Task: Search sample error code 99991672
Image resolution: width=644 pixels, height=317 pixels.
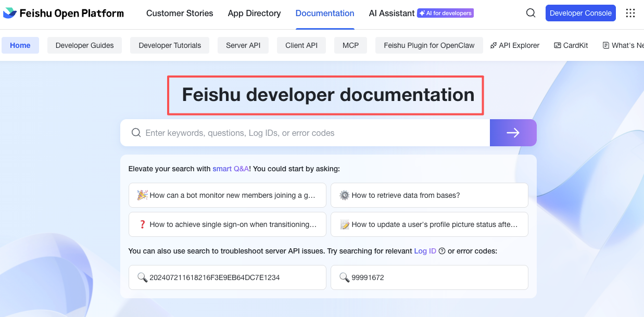Action: [x=430, y=277]
